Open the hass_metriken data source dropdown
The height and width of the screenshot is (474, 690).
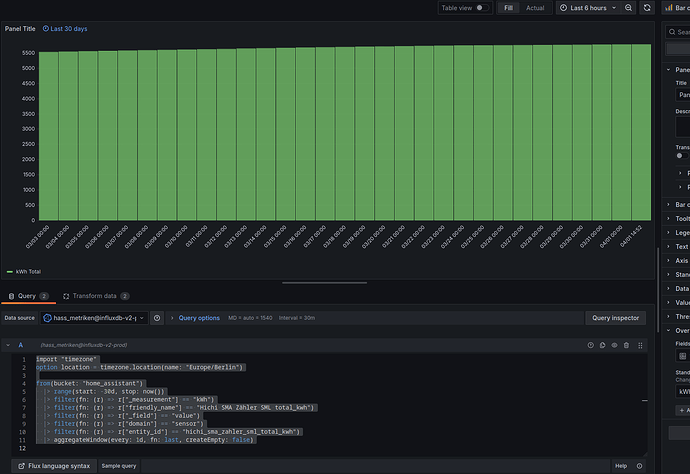[95, 318]
